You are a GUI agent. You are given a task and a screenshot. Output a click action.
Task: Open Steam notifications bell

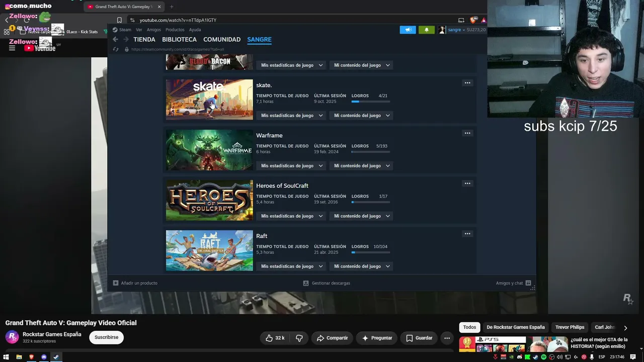pos(427,30)
